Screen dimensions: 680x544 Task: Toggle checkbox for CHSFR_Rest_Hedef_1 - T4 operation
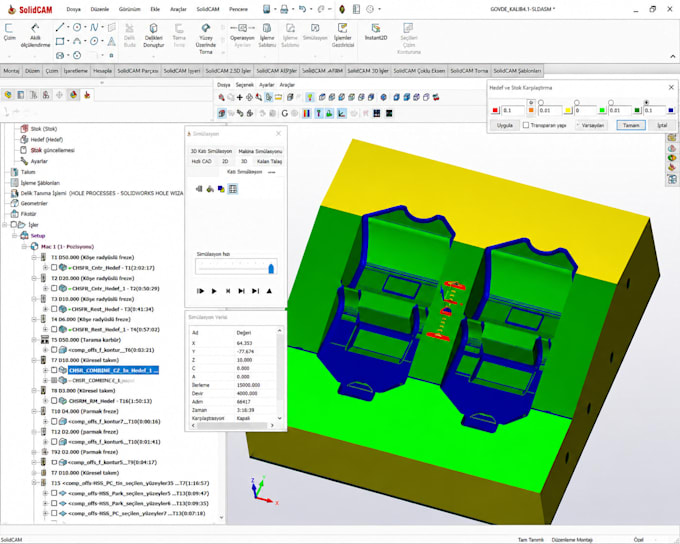click(x=54, y=329)
